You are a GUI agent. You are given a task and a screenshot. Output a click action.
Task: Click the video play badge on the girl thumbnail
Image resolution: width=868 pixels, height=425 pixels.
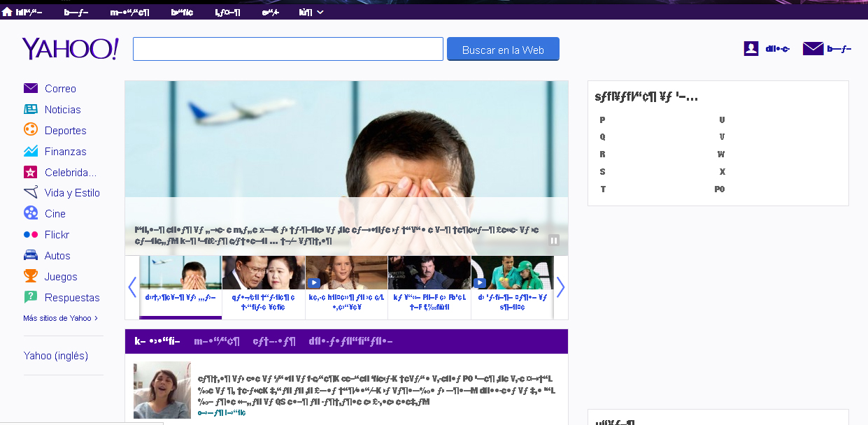pos(314,283)
